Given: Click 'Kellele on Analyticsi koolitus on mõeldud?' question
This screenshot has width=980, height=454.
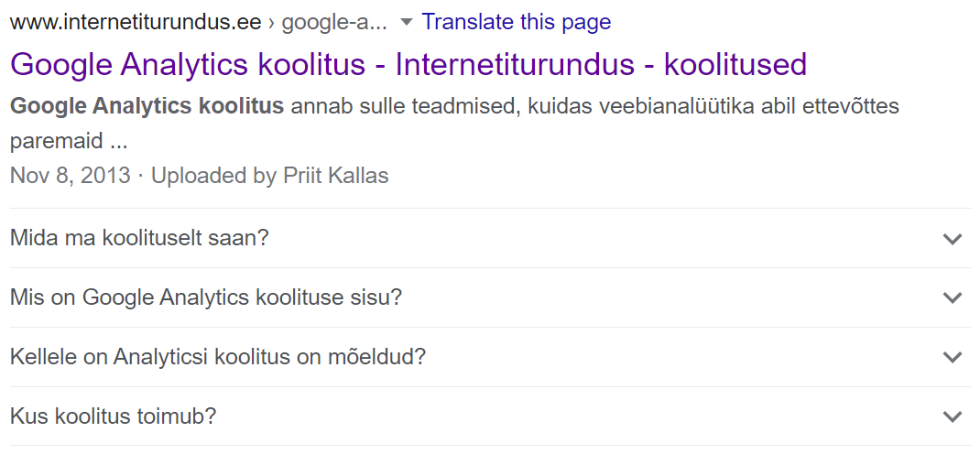Looking at the screenshot, I should 218,357.
